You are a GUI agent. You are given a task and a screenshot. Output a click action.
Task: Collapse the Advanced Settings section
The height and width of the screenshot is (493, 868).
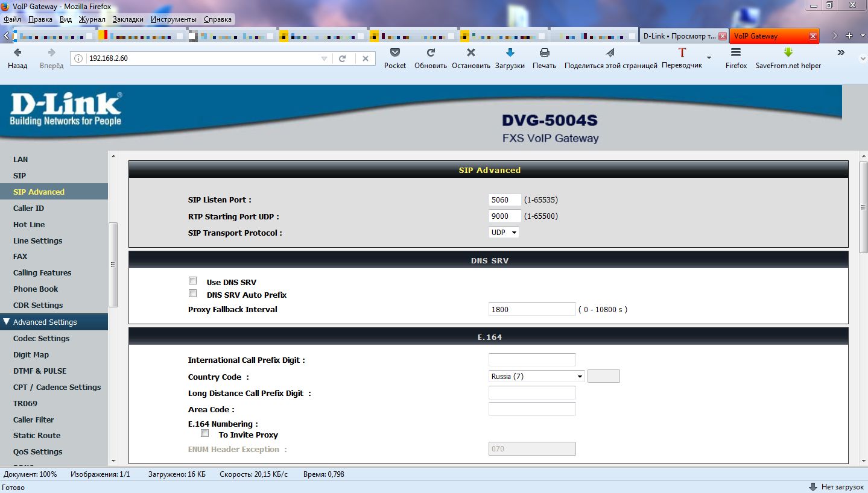[7, 322]
